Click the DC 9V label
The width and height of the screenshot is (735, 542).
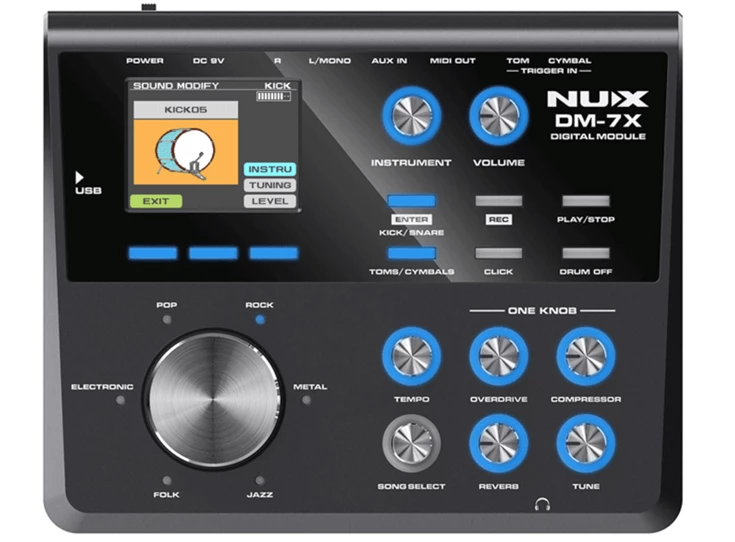209,61
